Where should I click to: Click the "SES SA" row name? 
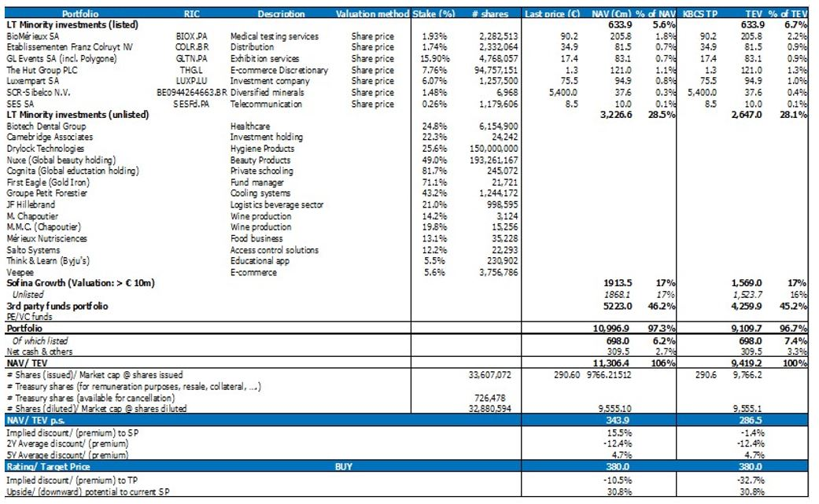20,104
